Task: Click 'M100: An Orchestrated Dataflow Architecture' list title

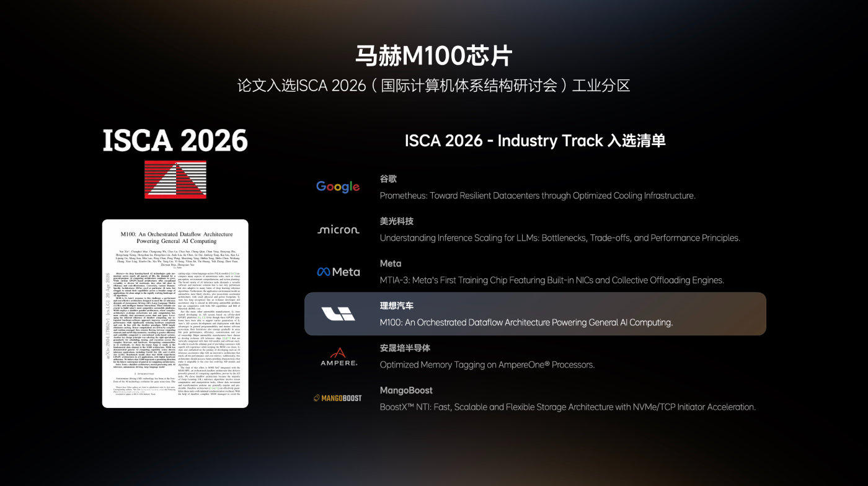Action: (526, 322)
